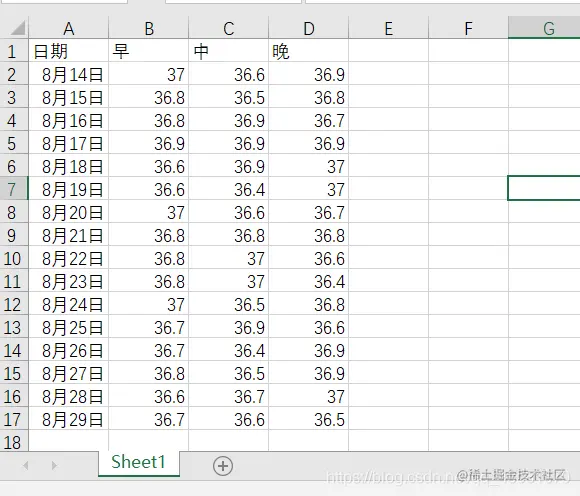Click the add new sheet plus icon
This screenshot has width=580, height=496.
[x=223, y=466]
